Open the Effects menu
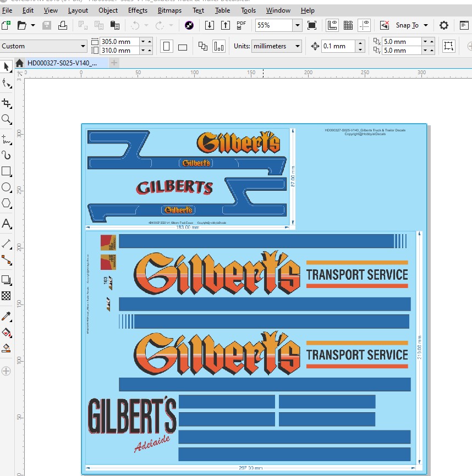 (138, 10)
